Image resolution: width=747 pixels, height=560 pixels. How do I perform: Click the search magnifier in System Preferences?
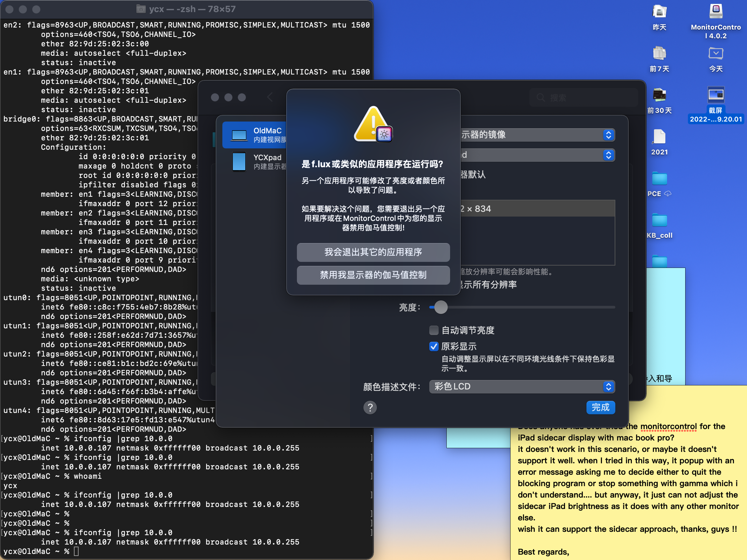click(540, 98)
